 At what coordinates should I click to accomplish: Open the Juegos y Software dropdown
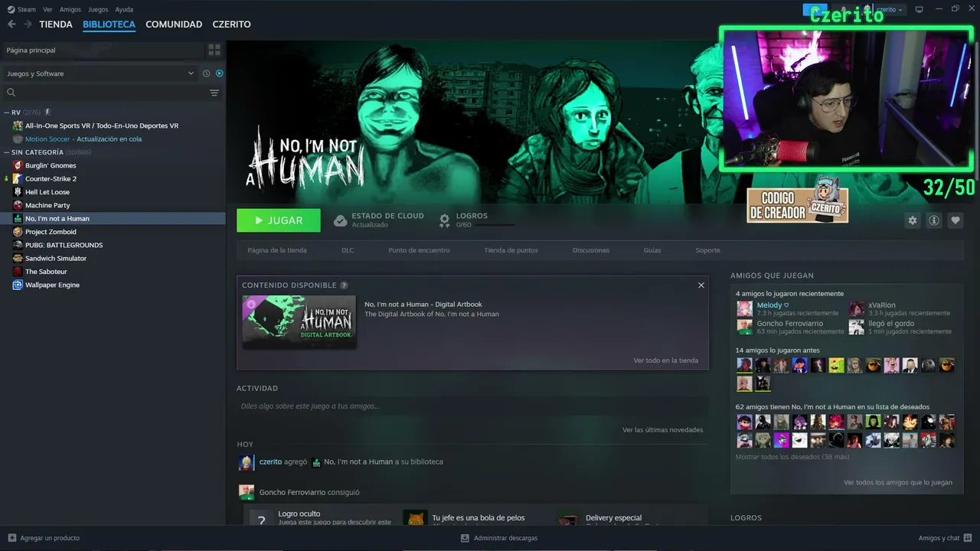pos(100,73)
